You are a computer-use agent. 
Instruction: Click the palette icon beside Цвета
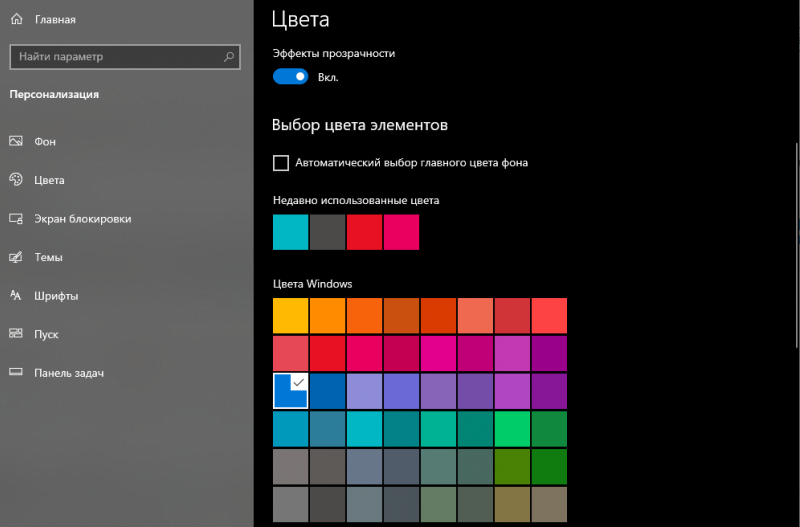tap(16, 180)
